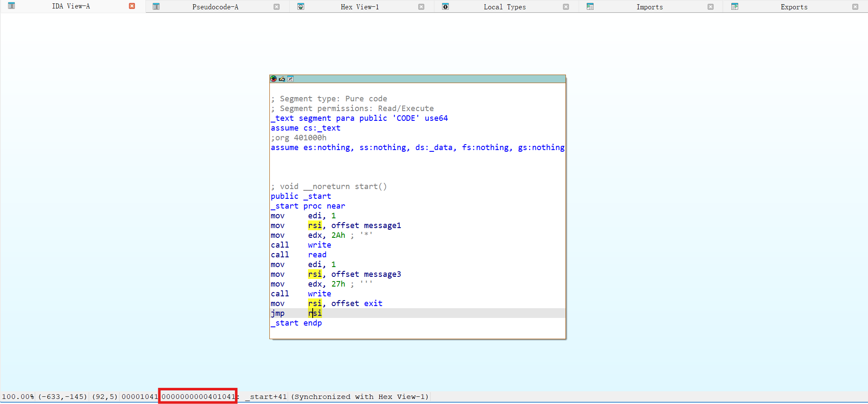The width and height of the screenshot is (868, 404).
Task: Click the Hex View-1 tab icon
Action: pyautogui.click(x=301, y=6)
